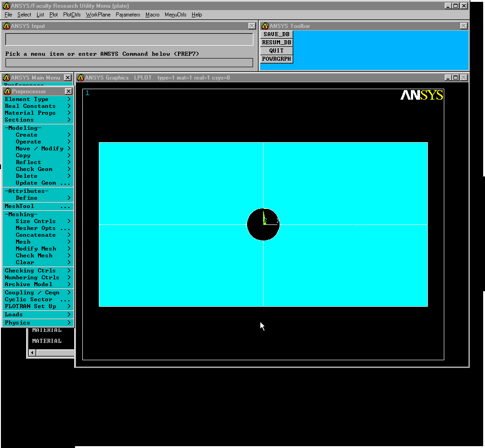
Task: Click the RESUM_DB toolbar button
Action: pos(276,43)
